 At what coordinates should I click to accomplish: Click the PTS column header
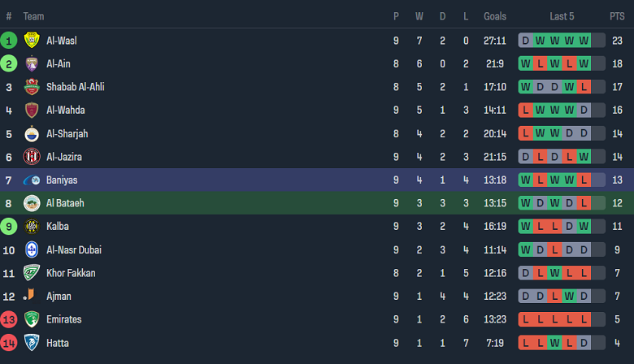617,15
